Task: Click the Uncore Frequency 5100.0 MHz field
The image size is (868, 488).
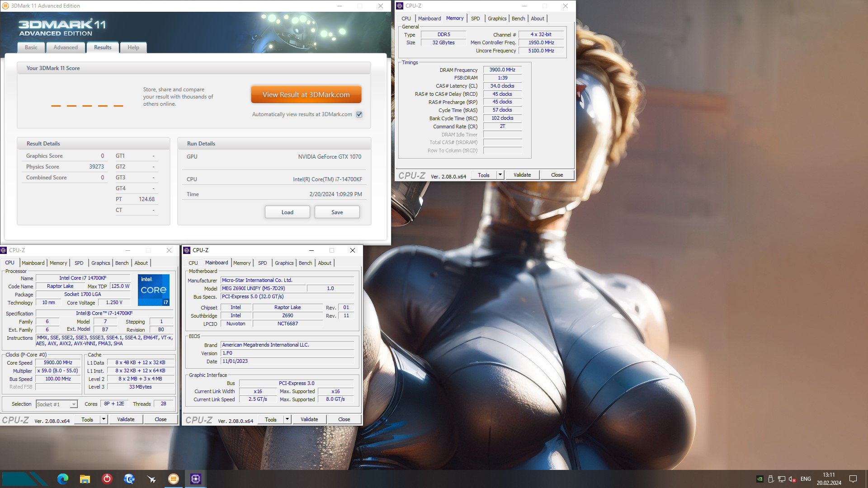Action: [x=541, y=51]
